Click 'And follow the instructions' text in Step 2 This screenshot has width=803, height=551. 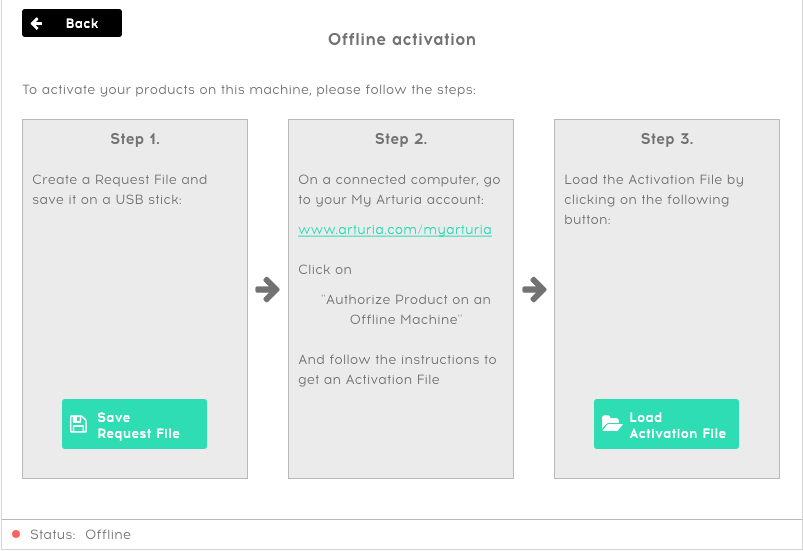pyautogui.click(x=397, y=369)
